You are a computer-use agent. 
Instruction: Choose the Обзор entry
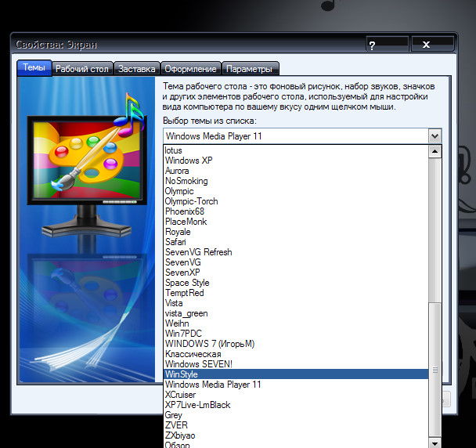pyautogui.click(x=296, y=444)
